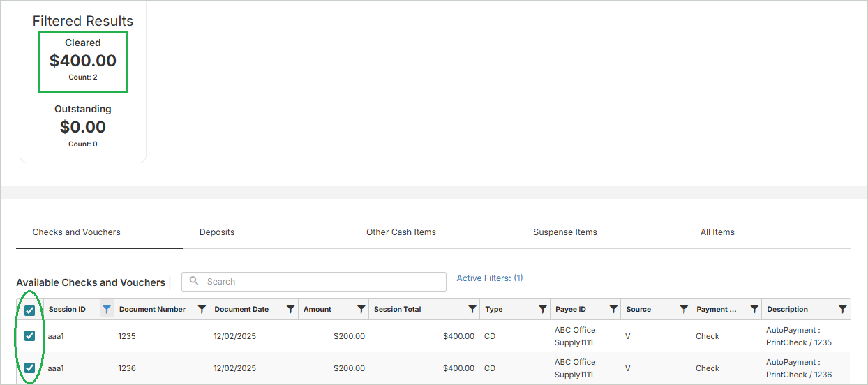
Task: Open the Session Total filter icon
Action: [472, 310]
